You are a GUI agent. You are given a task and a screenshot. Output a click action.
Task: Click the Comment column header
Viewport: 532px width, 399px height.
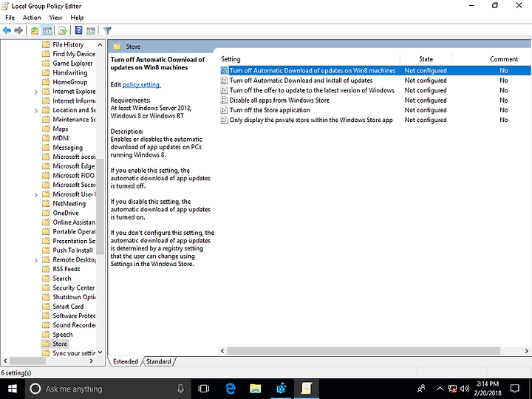[503, 59]
